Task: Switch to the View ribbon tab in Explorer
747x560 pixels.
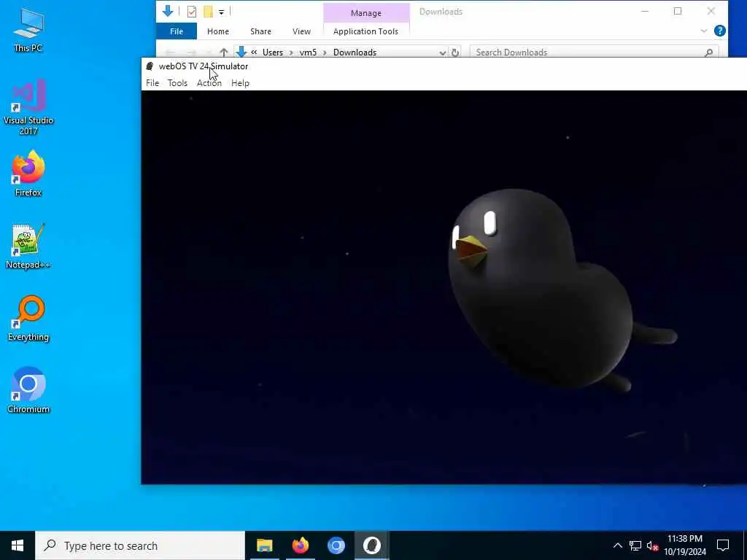Action: (x=301, y=31)
